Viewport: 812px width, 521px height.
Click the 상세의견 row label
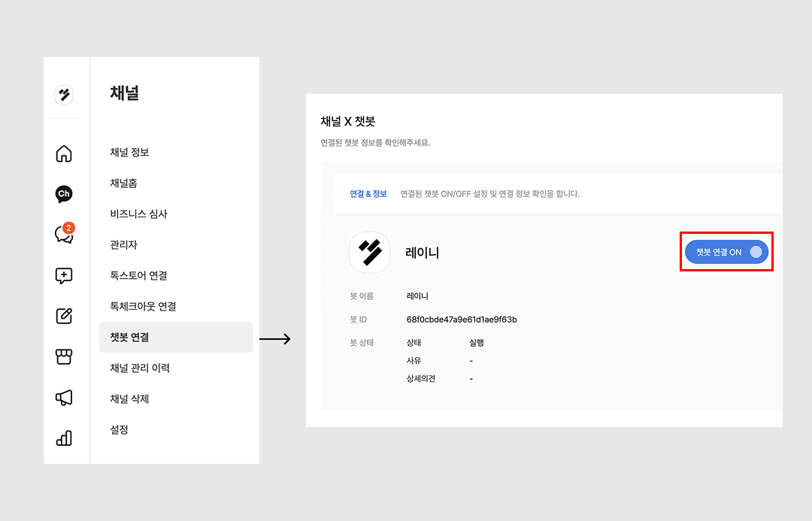pos(420,379)
